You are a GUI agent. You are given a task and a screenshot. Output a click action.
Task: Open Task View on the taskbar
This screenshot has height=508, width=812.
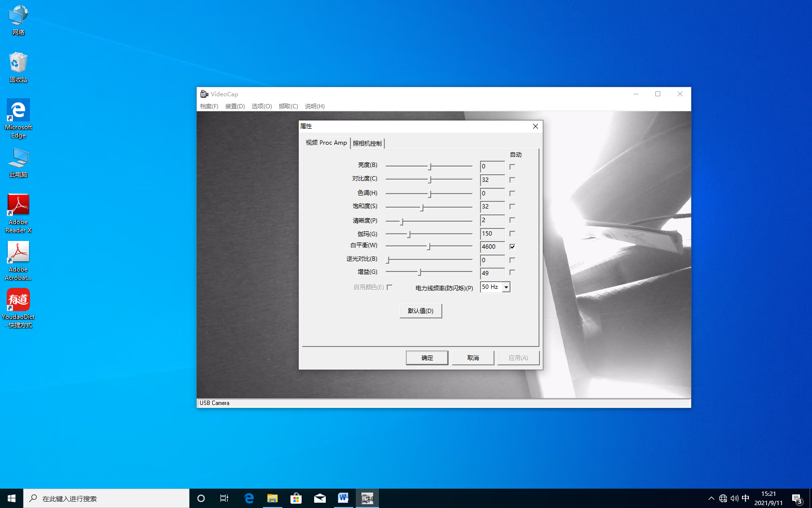click(x=224, y=498)
